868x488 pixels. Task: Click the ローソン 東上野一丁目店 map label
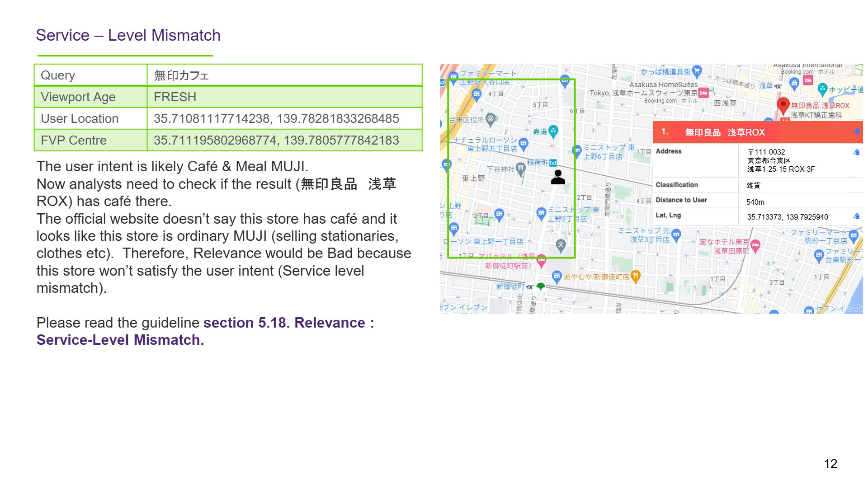[483, 242]
